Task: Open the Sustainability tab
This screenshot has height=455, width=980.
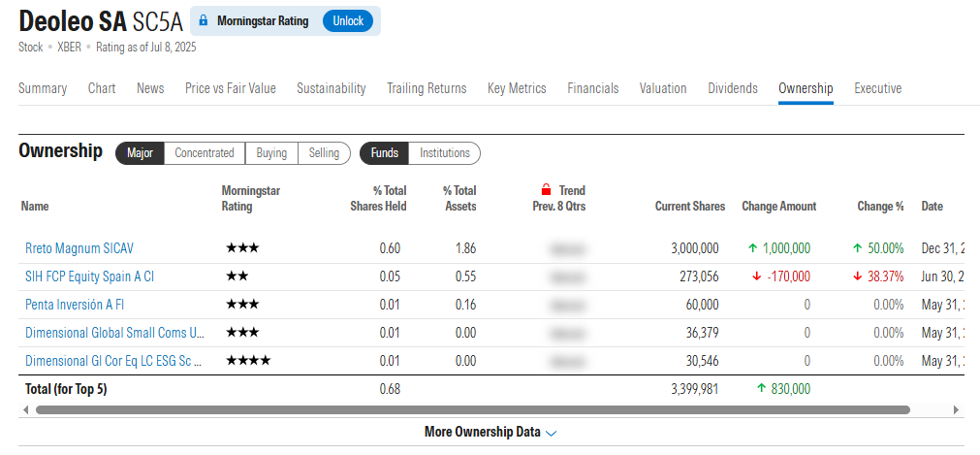Action: [332, 88]
